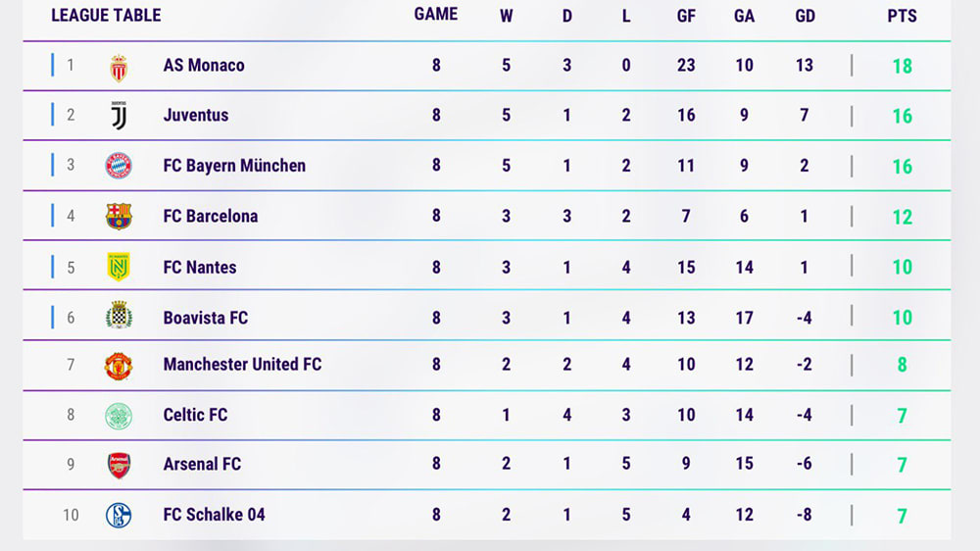Image resolution: width=980 pixels, height=551 pixels.
Task: Click the GAME column header
Action: [x=436, y=15]
